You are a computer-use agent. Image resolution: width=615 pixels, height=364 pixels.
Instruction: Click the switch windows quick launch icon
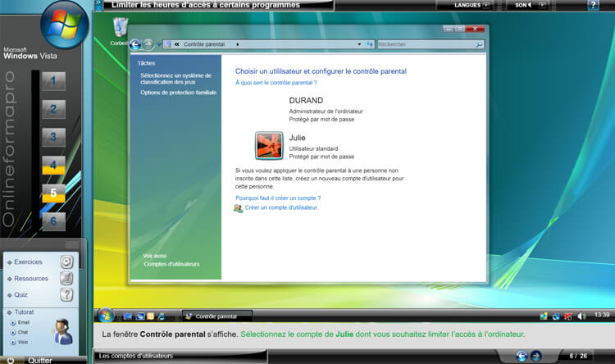140,316
